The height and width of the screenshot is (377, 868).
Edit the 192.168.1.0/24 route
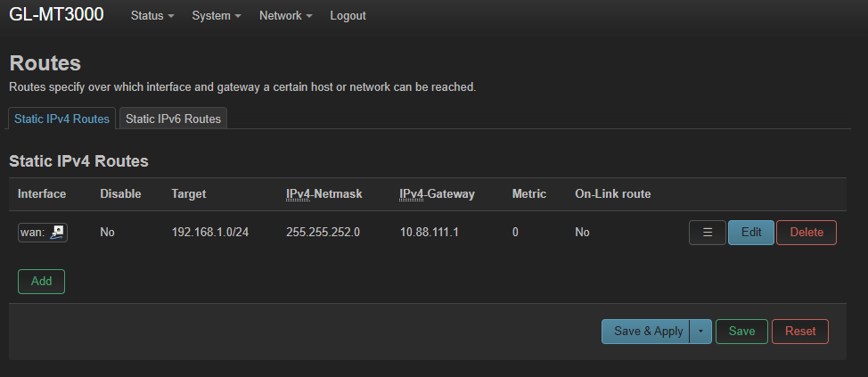point(751,233)
